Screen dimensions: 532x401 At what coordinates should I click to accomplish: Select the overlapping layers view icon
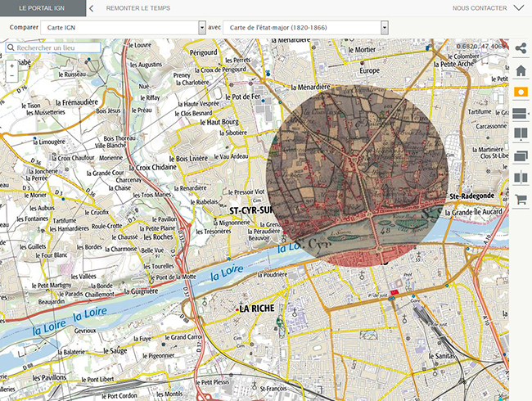coord(521,155)
